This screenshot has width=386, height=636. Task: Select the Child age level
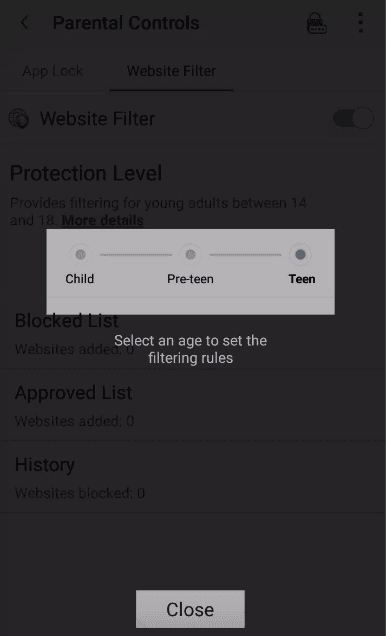point(80,255)
